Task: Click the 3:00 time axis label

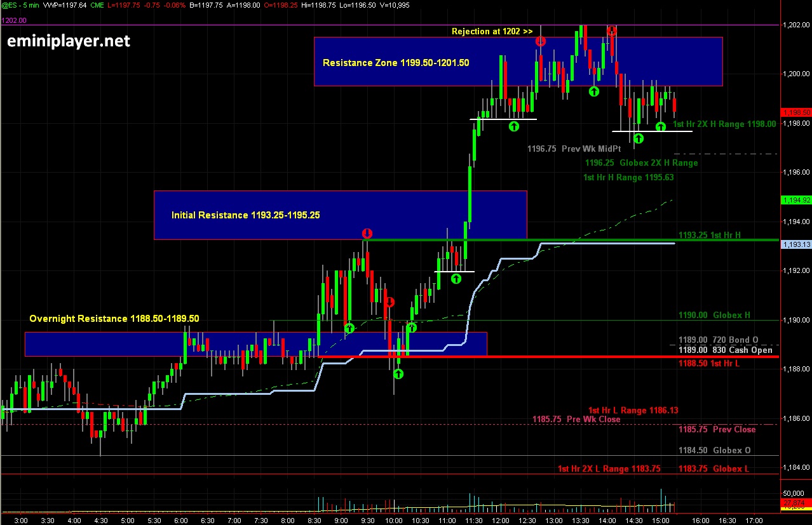Action: coord(21,519)
